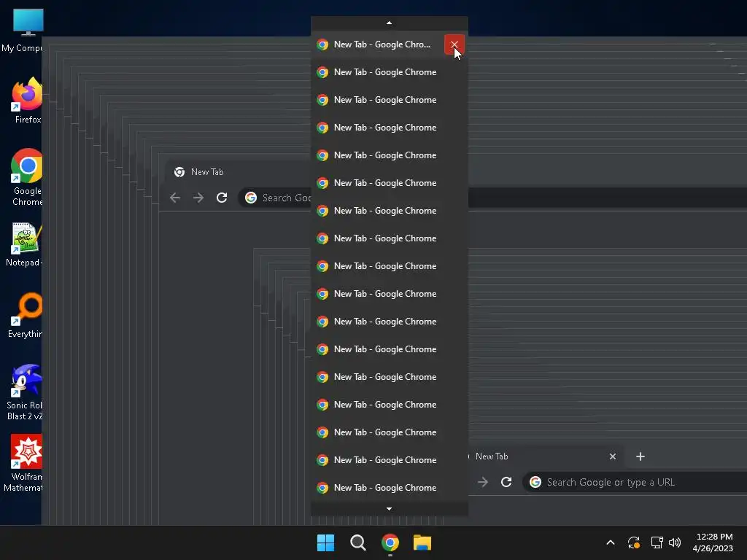Screen dimensions: 747x560
Task: Select the Notepad++ desktop shortcut
Action: coord(25,244)
